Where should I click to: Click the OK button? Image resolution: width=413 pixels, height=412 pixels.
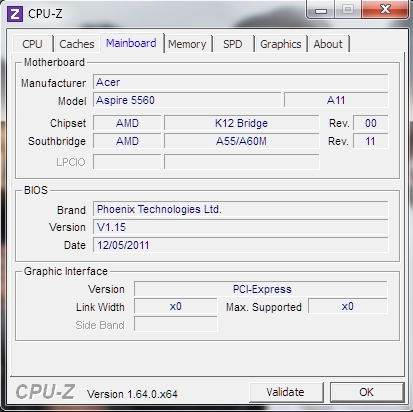tap(367, 392)
